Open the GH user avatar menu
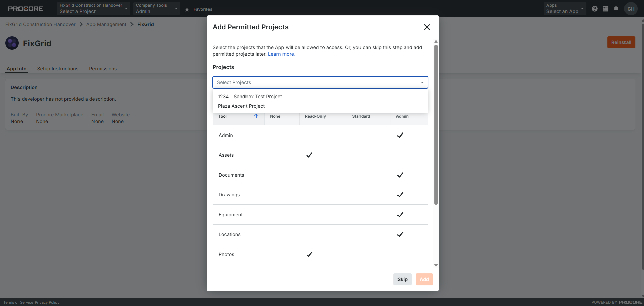The height and width of the screenshot is (306, 644). point(631,9)
